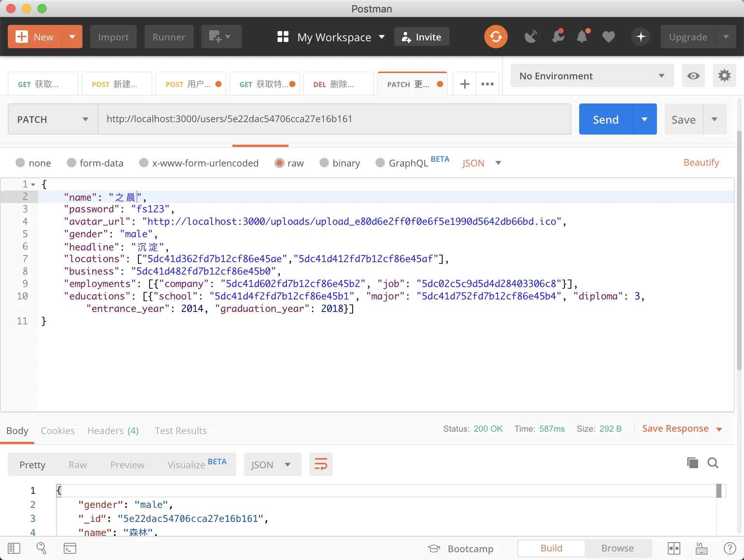Switch to the DEL 删除... request tab
744x560 pixels.
coord(338,84)
